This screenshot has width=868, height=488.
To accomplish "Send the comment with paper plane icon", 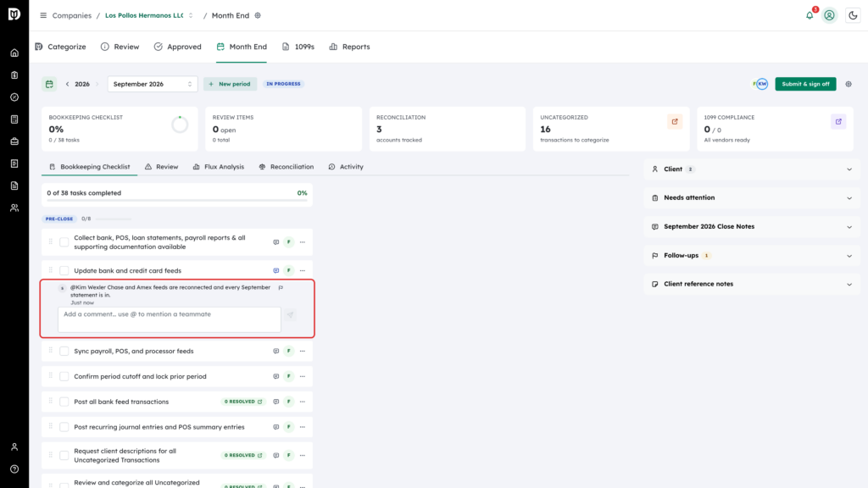I will (290, 315).
